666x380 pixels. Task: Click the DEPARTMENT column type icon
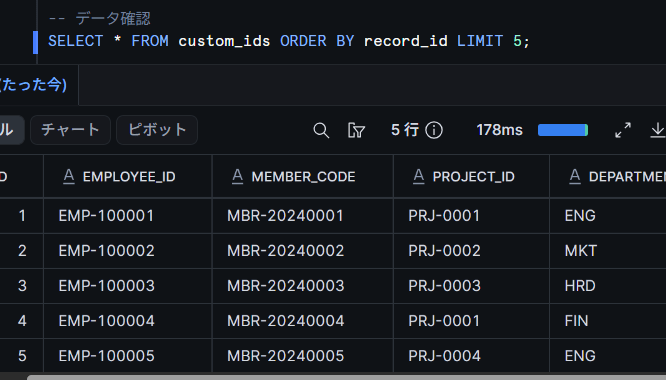(x=575, y=176)
